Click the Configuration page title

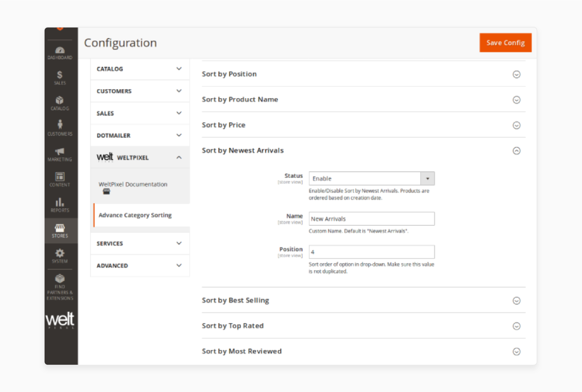point(120,43)
